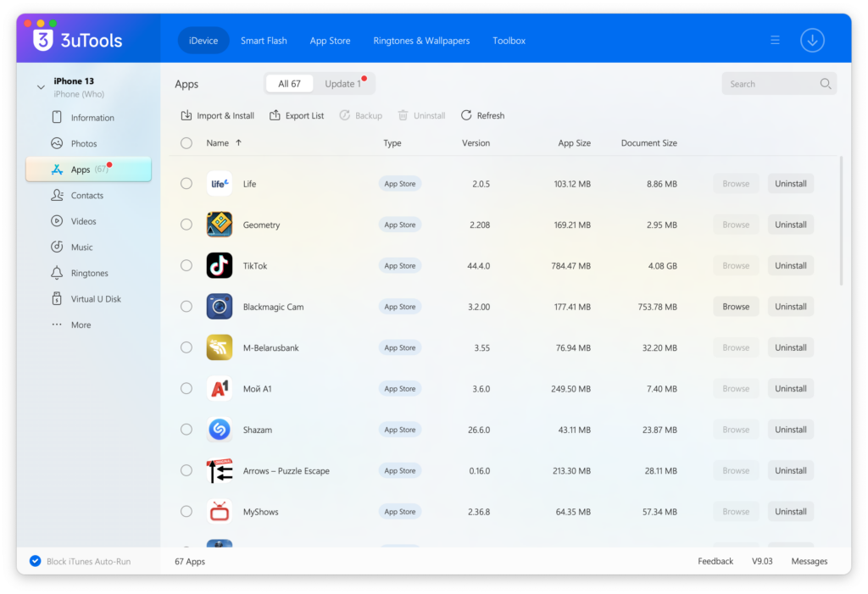
Task: Open Contacts in the sidebar
Action: coord(88,196)
